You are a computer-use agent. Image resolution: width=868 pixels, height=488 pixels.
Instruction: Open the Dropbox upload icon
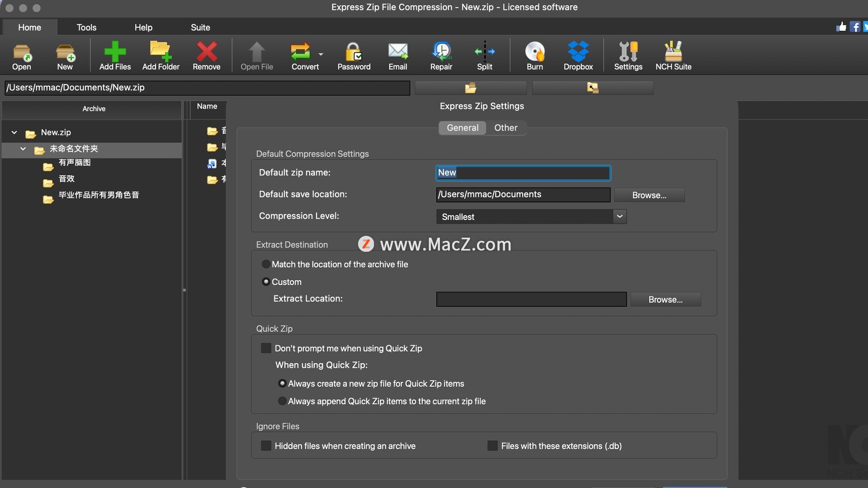pos(578,52)
